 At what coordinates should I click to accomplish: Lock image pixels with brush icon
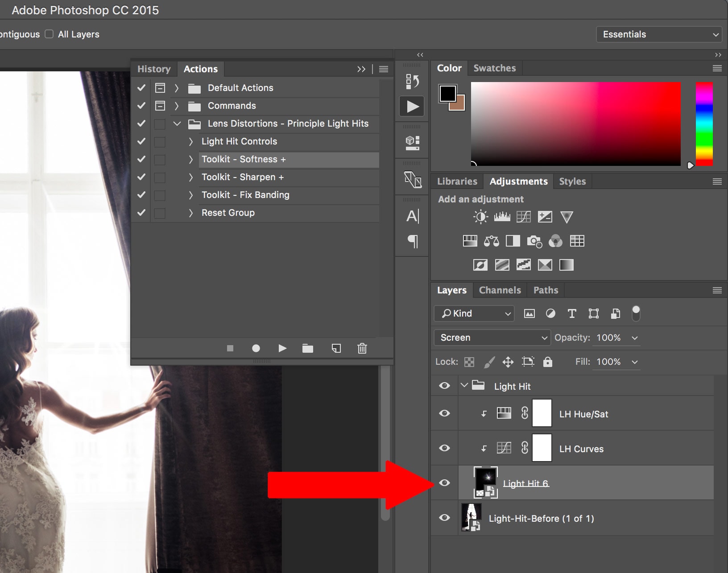489,362
